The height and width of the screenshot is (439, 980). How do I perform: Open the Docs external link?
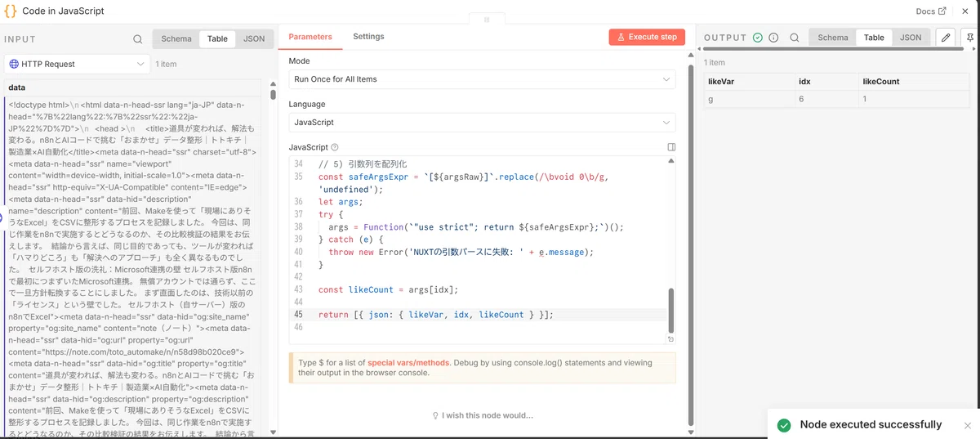(x=932, y=11)
